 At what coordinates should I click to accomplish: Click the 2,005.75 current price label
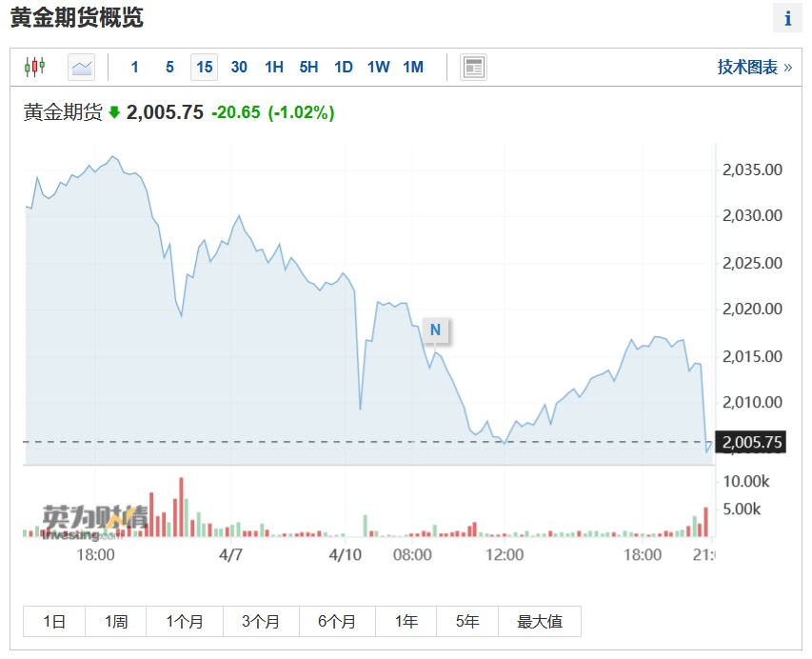click(x=750, y=442)
